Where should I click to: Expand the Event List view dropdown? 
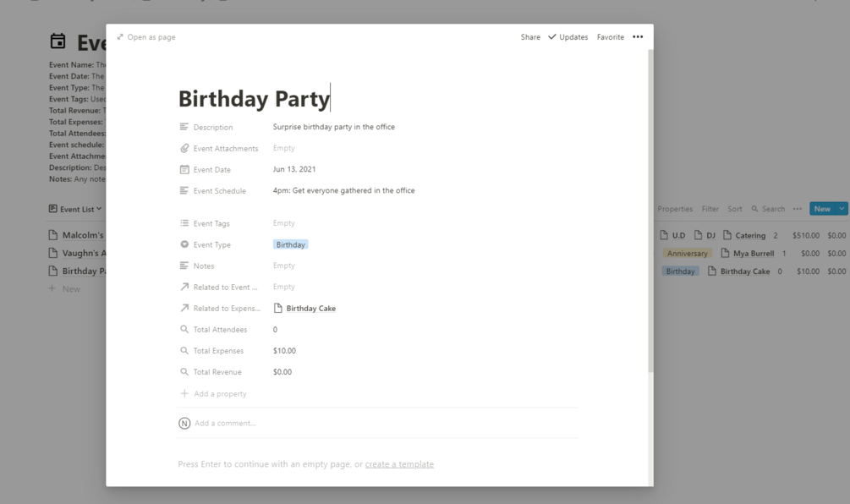pos(99,209)
